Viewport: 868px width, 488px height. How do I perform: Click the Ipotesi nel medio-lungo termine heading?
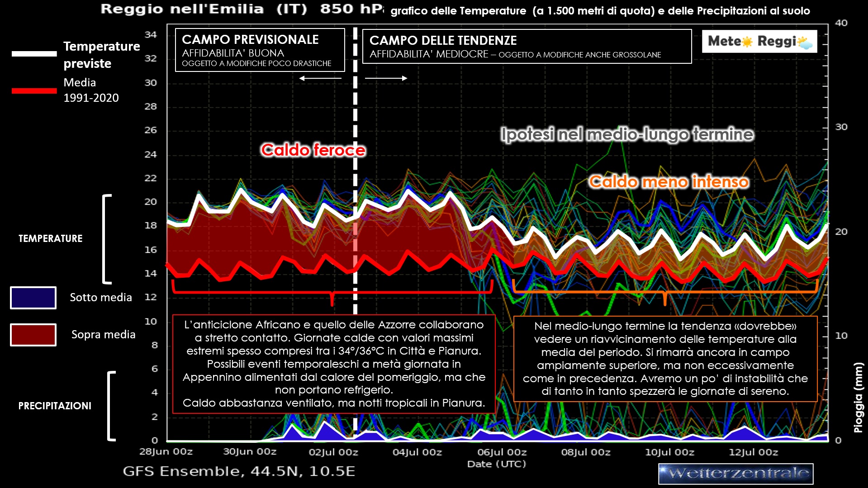627,134
